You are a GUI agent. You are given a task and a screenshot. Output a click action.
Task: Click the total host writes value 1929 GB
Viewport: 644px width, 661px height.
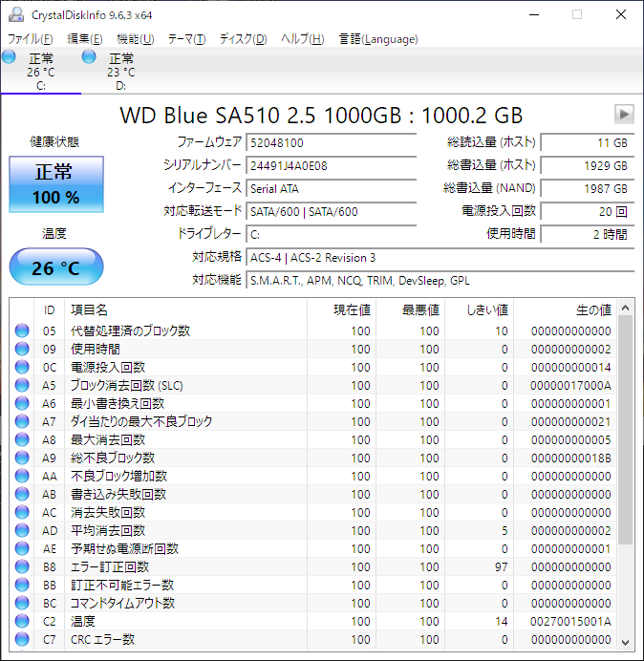click(x=588, y=165)
